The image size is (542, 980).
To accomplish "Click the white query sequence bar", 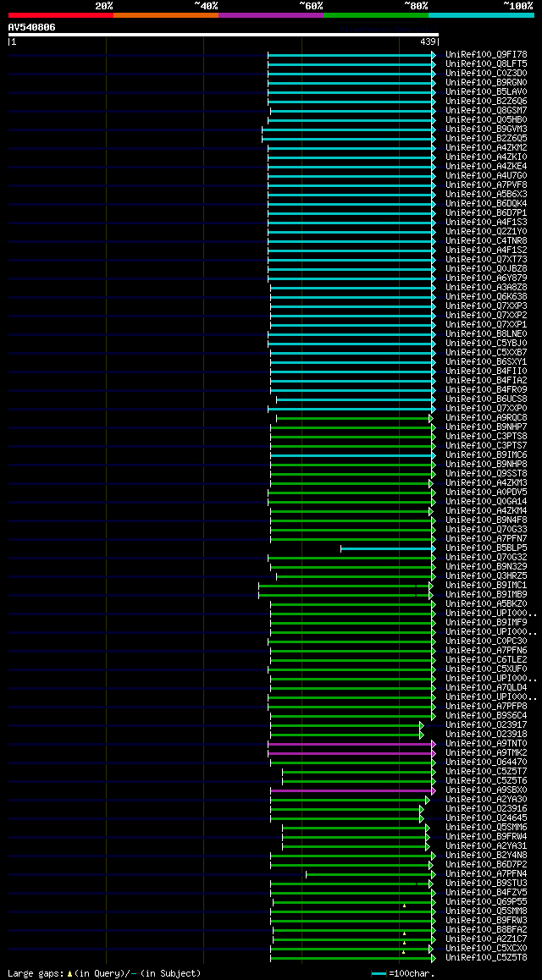I will [x=224, y=35].
